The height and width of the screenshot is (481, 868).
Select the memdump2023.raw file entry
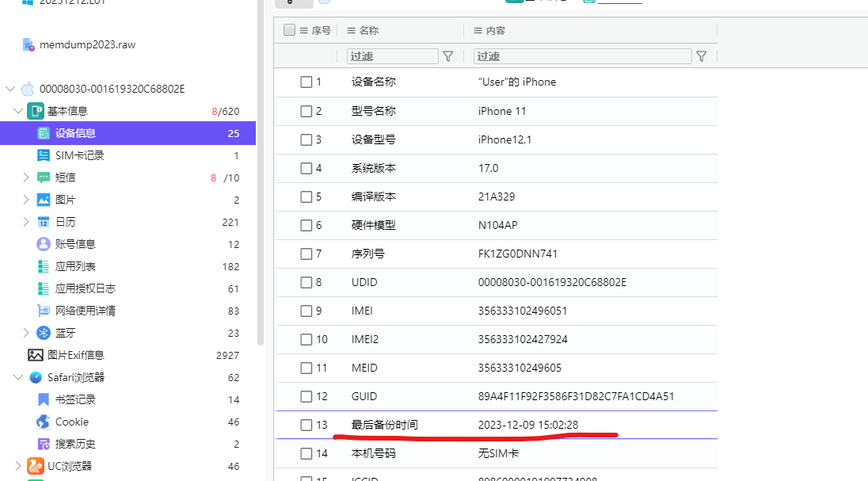[x=87, y=44]
